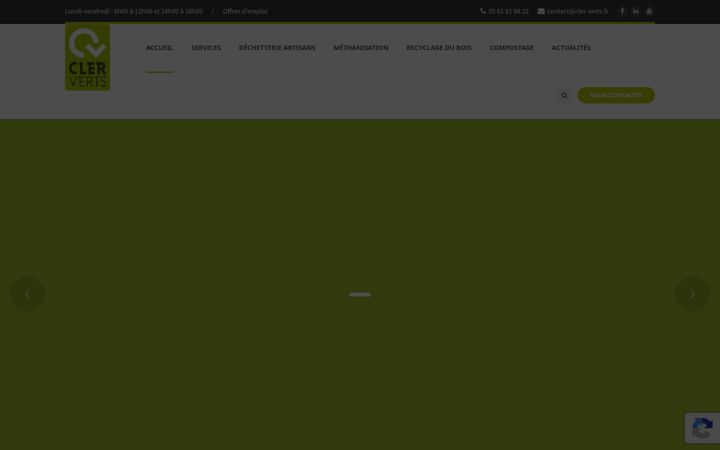Open the Recyclage du bois menu
720x450 pixels.
tap(439, 48)
